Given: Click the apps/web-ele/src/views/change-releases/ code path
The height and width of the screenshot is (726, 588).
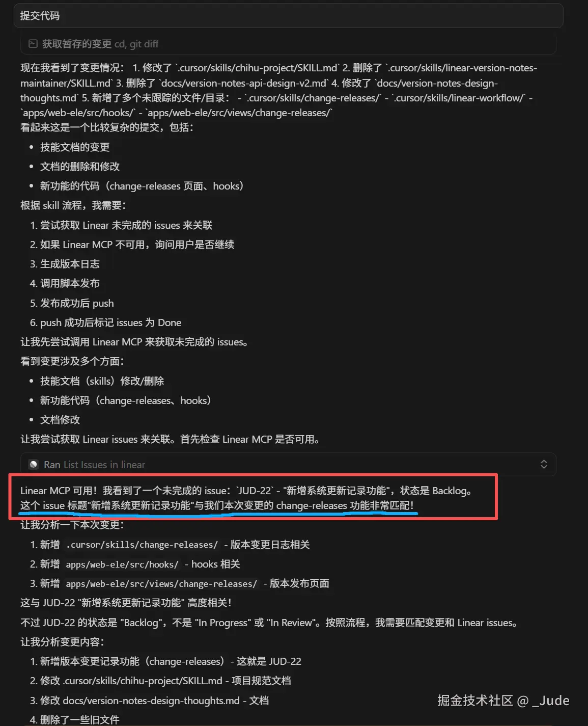Looking at the screenshot, I should (x=161, y=583).
